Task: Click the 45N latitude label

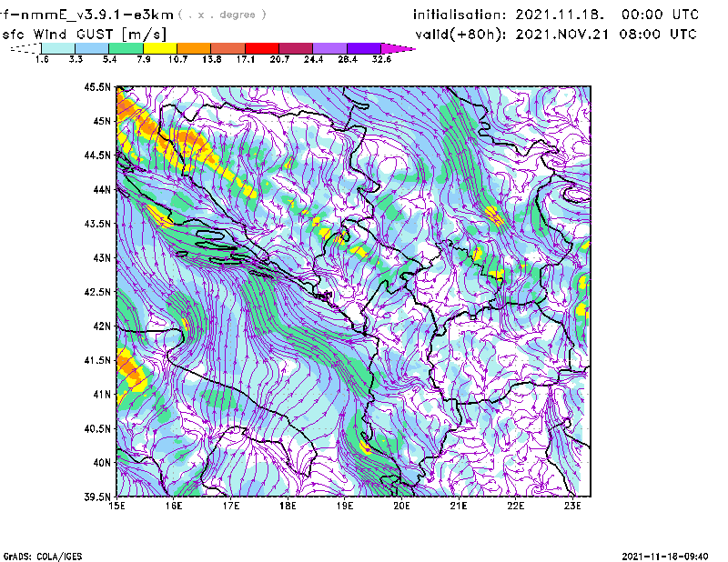Action: tap(102, 121)
